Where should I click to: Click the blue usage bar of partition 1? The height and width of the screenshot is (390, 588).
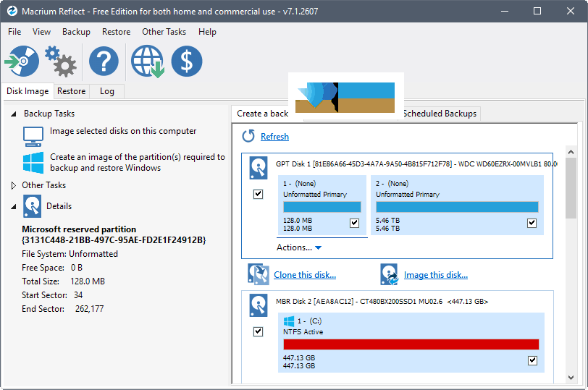[322, 207]
